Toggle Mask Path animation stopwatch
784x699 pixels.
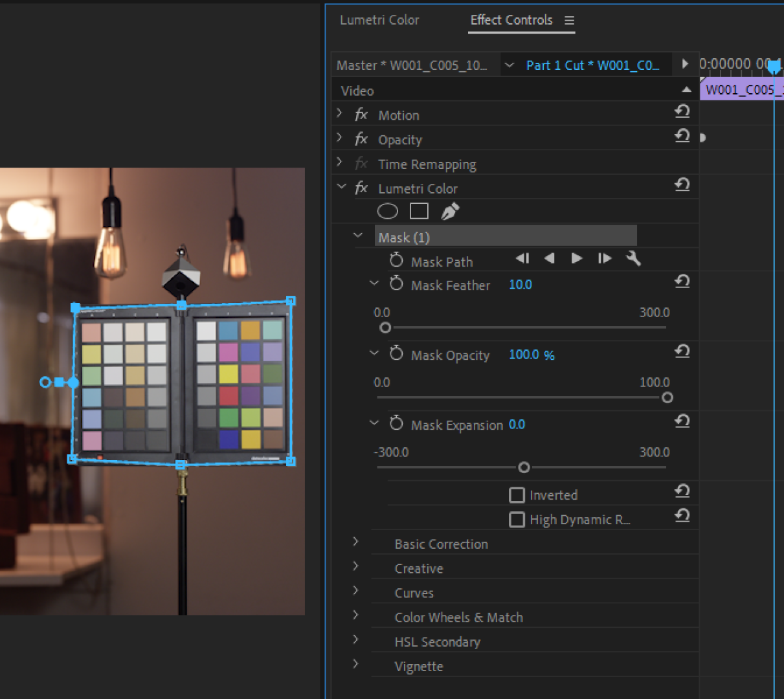[396, 260]
